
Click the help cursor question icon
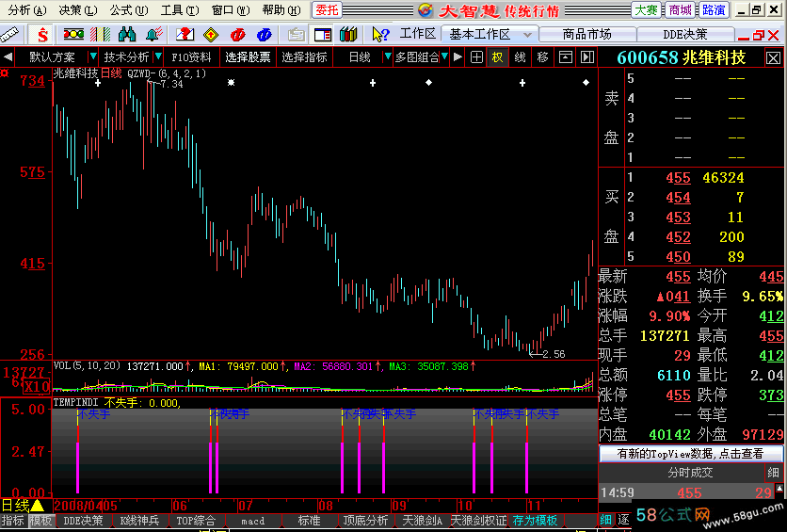click(380, 34)
